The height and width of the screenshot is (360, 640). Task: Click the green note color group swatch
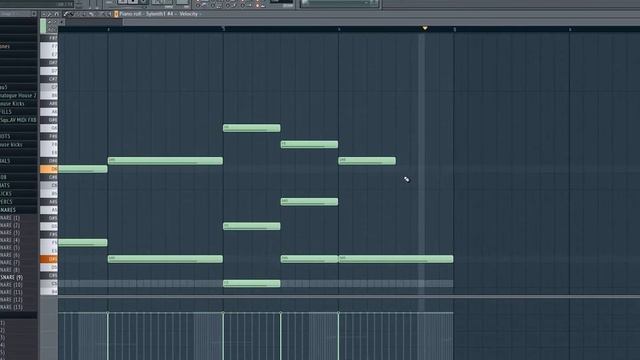click(43, 26)
